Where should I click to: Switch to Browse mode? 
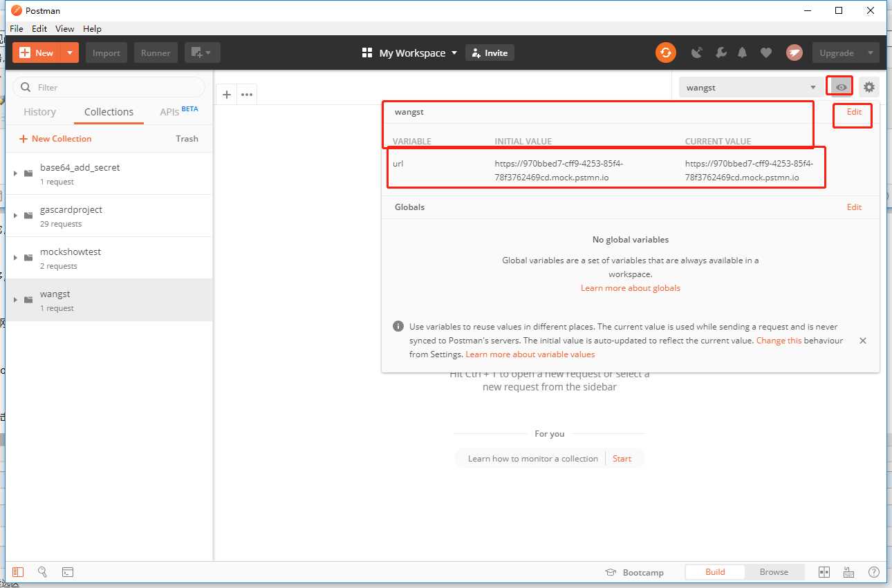coord(774,572)
